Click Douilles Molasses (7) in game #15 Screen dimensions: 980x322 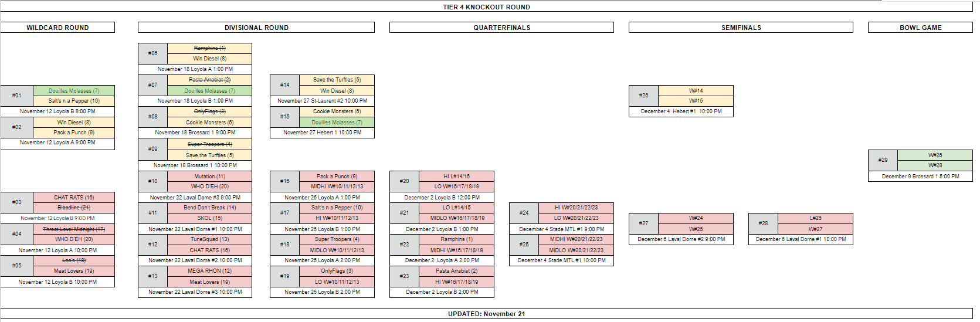[x=337, y=123]
